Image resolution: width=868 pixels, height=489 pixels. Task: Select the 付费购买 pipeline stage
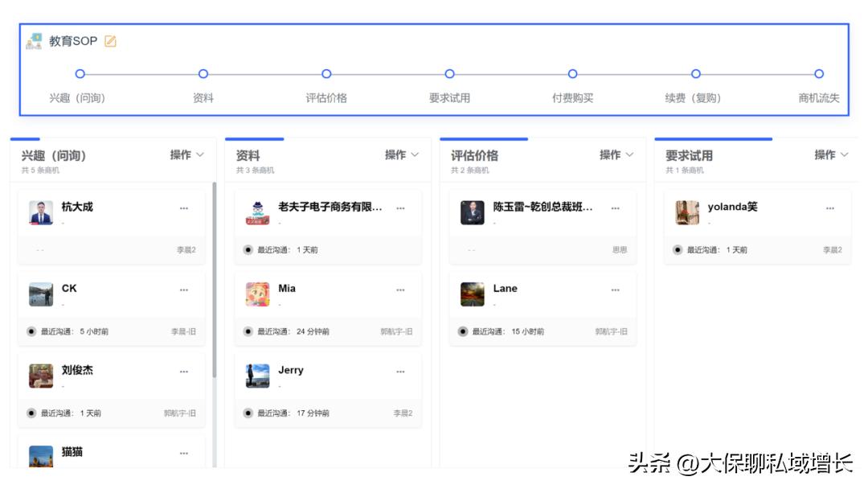571,98
